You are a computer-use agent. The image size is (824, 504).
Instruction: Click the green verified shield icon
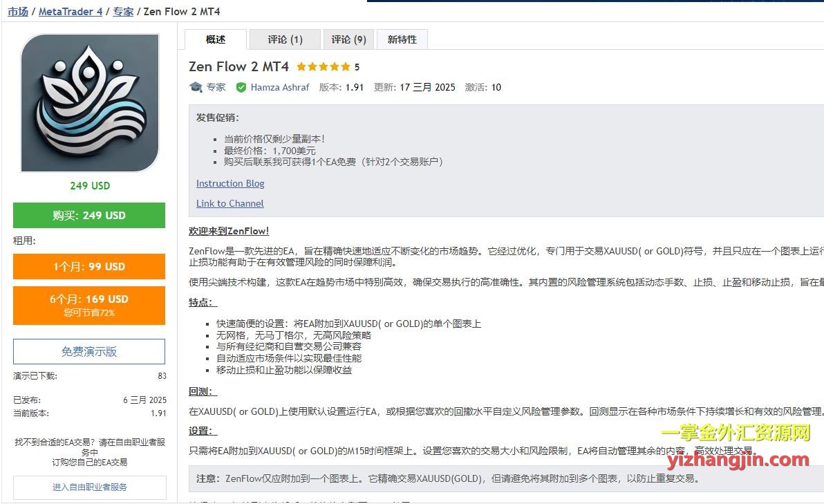tap(241, 87)
